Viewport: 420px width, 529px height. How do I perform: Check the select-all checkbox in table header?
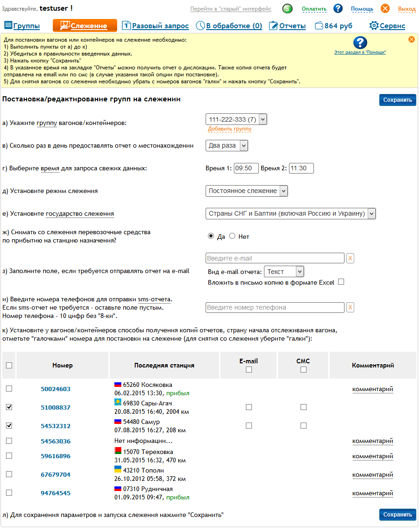coord(9,365)
